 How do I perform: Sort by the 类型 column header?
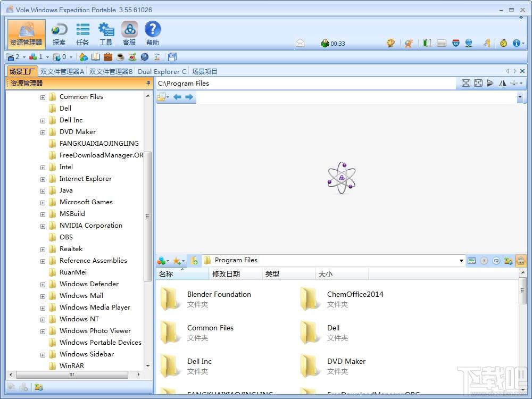pyautogui.click(x=289, y=274)
